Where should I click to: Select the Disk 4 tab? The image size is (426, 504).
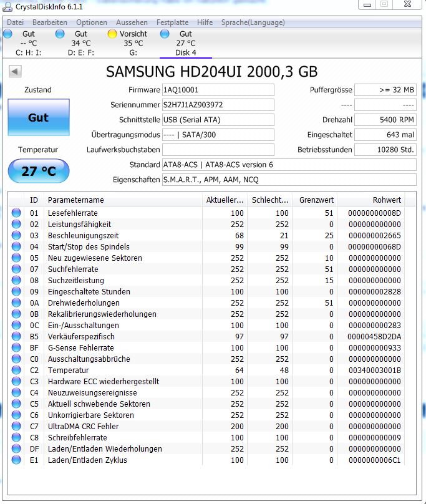(185, 43)
